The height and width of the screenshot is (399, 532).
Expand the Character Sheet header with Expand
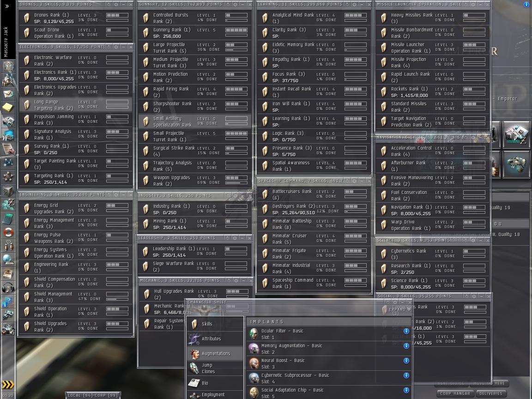tap(399, 309)
